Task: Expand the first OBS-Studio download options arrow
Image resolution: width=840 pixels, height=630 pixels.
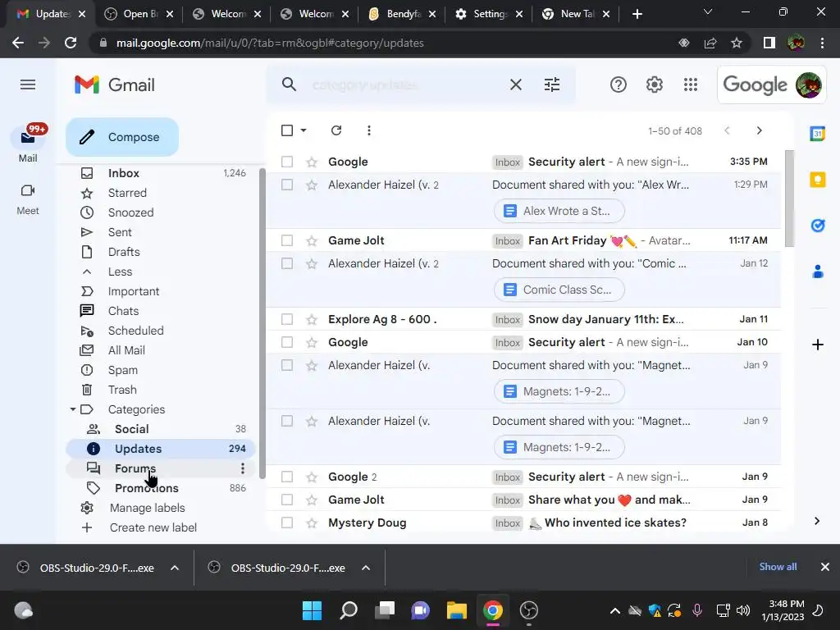Action: (x=175, y=568)
